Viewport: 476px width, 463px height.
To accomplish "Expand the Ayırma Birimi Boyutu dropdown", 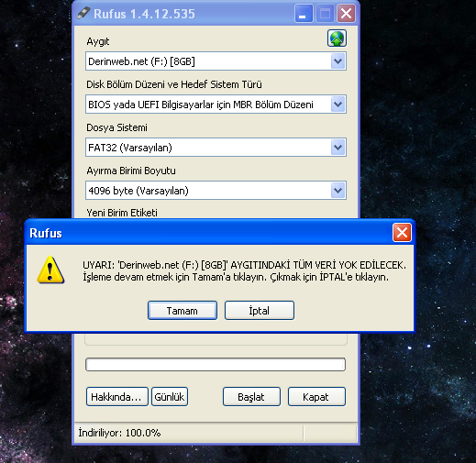I will (216, 191).
